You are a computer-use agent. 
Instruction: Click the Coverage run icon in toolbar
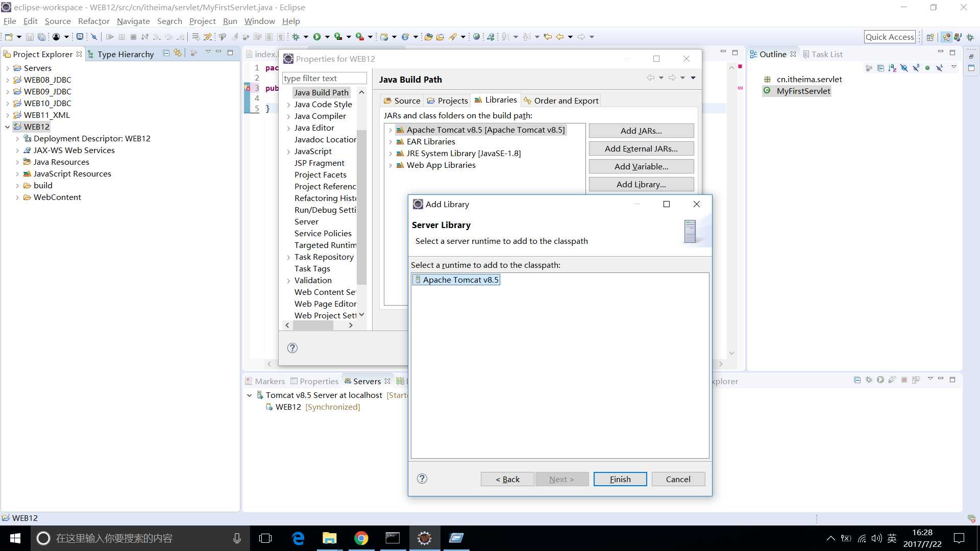coord(338,37)
